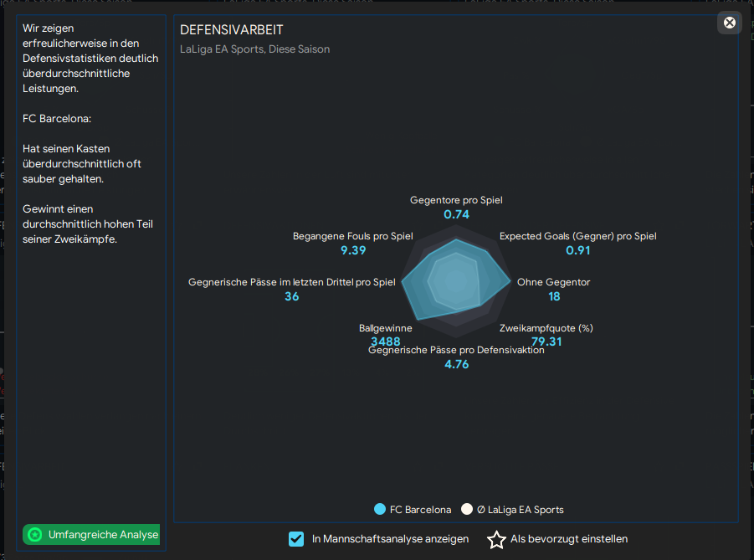Image resolution: width=754 pixels, height=560 pixels.
Task: Click the blue FC Barcelona legend dot
Action: [x=380, y=509]
